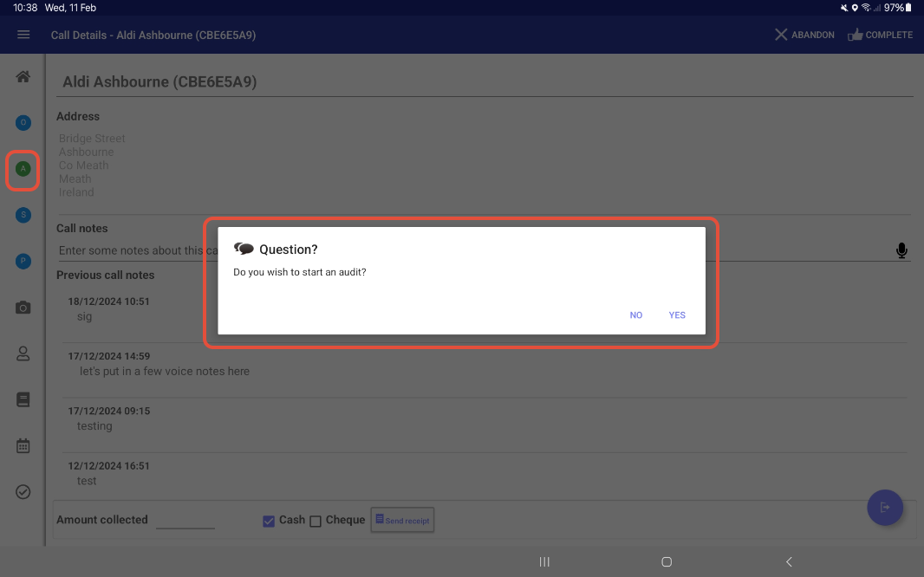Image resolution: width=924 pixels, height=577 pixels.
Task: Open the book icon in sidebar
Action: tap(23, 399)
